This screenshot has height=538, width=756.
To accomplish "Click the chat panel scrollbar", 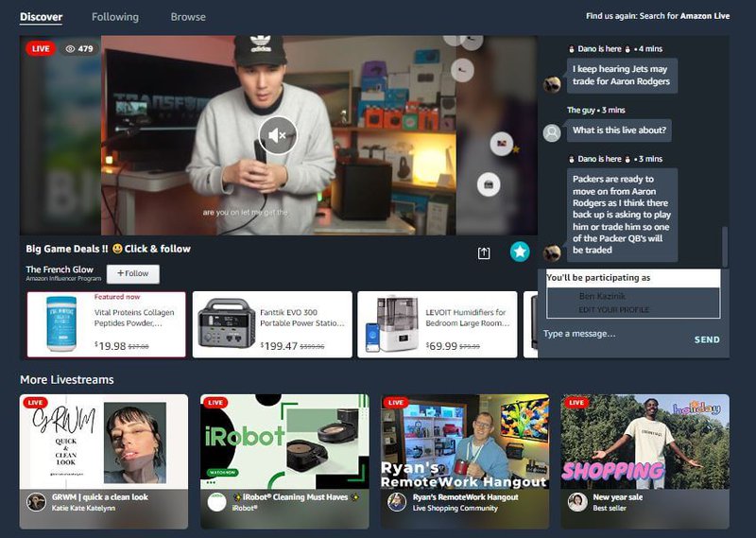I will pos(725,246).
